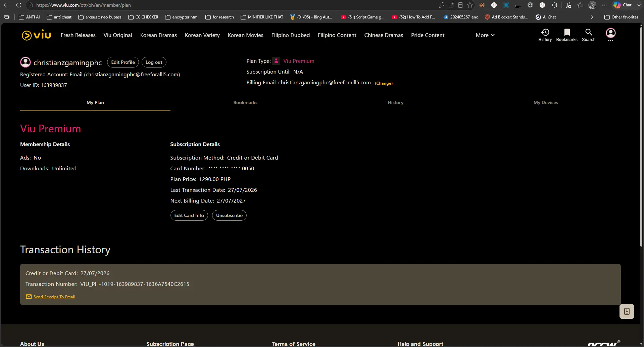This screenshot has width=644, height=347.
Task: Open Viu Original in navigation
Action: click(118, 35)
